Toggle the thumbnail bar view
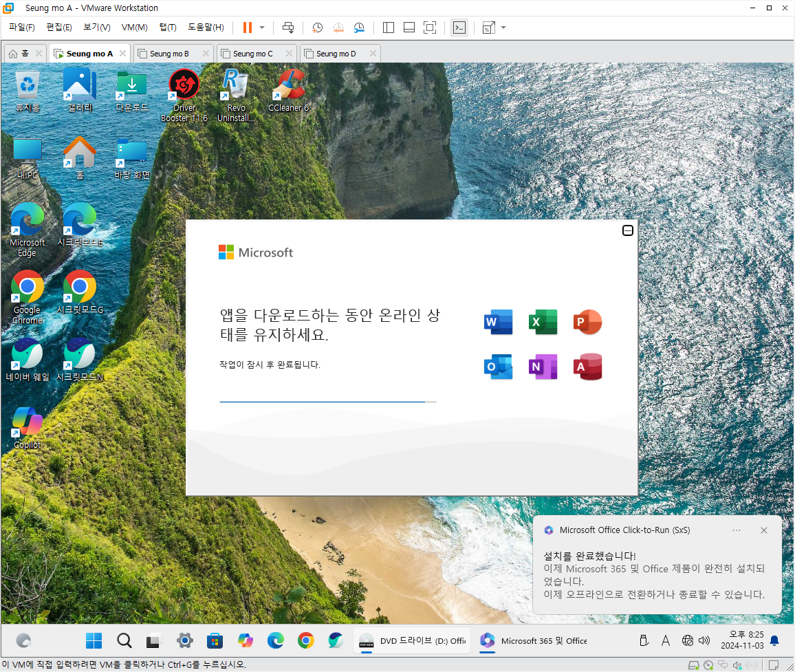The width and height of the screenshot is (795, 672). pos(409,28)
